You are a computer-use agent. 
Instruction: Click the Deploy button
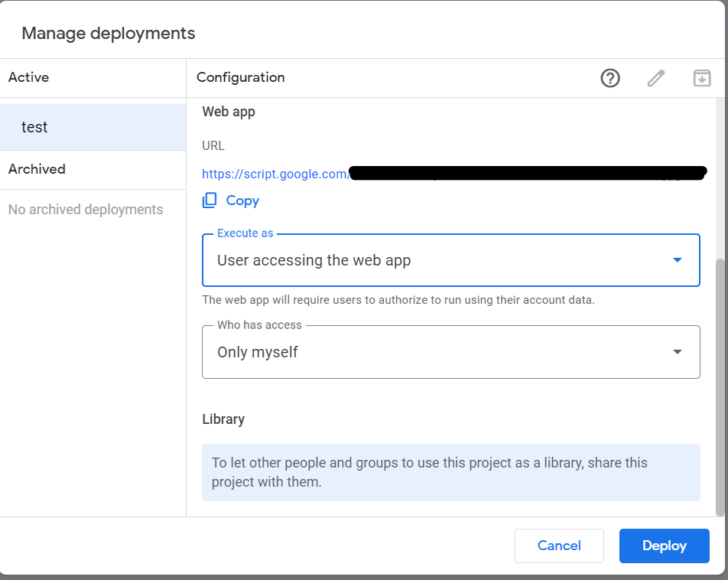tap(664, 546)
